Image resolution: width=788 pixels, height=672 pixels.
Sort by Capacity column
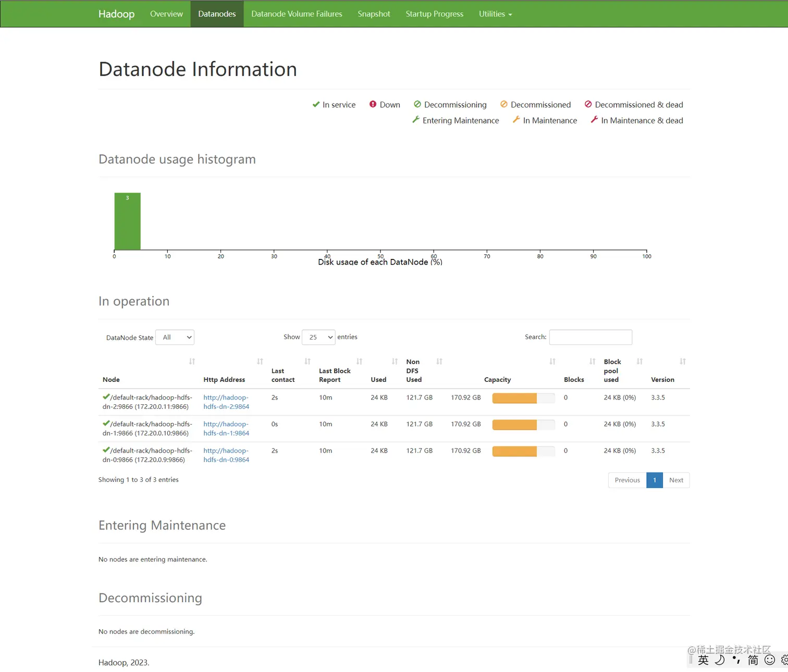pyautogui.click(x=503, y=371)
